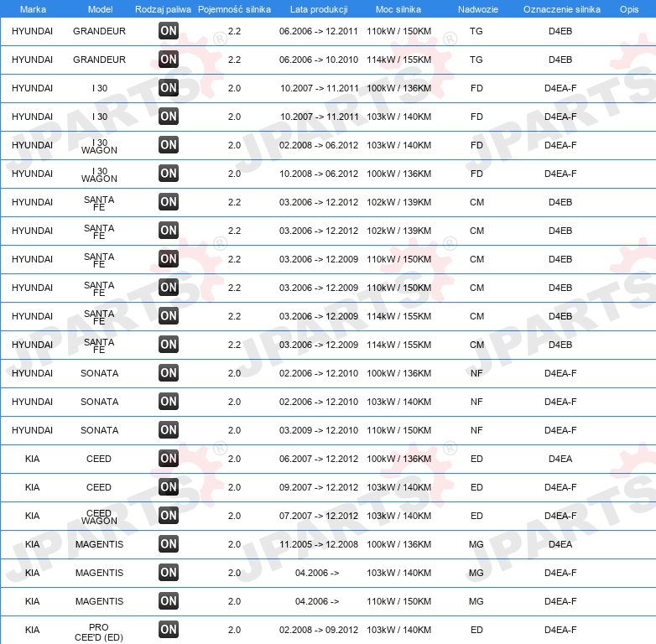Click FD body code in 10.2008 row
Screen dimensions: 656x644
tap(476, 174)
